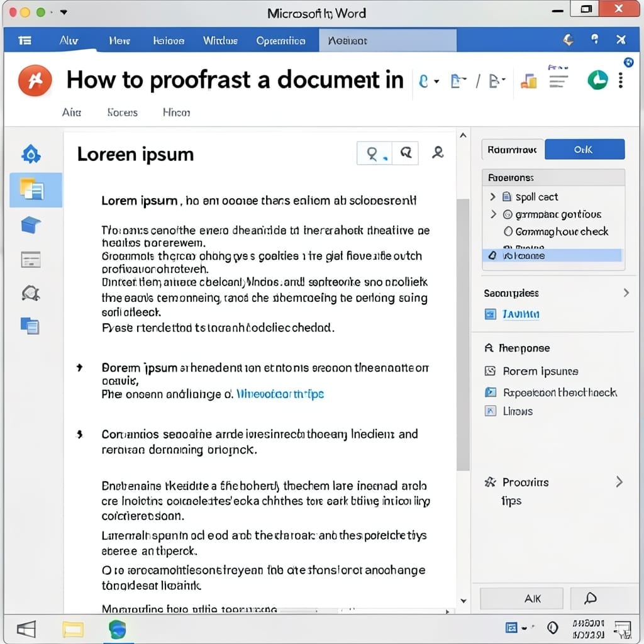This screenshot has width=644, height=644.
Task: Click the document scrollbar down arrow
Action: pyautogui.click(x=464, y=601)
